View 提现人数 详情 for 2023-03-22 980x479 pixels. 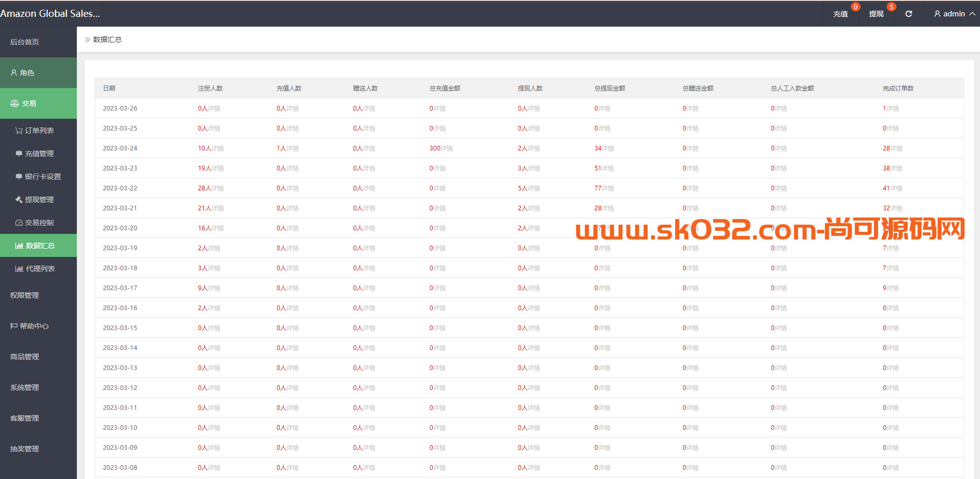[534, 188]
